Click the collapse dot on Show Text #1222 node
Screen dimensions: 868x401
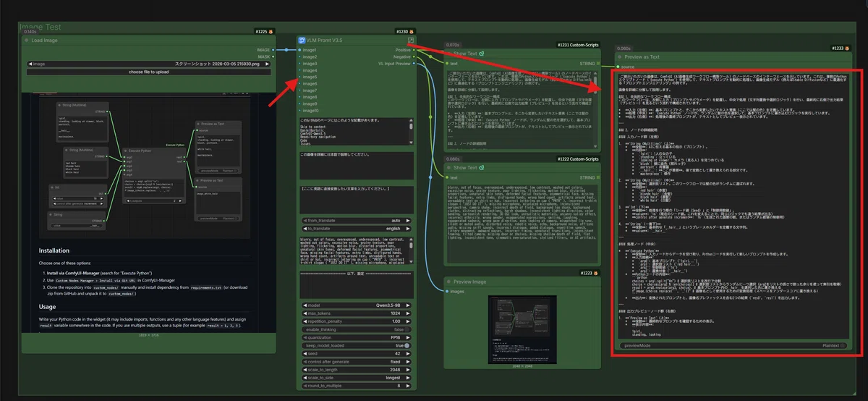448,167
